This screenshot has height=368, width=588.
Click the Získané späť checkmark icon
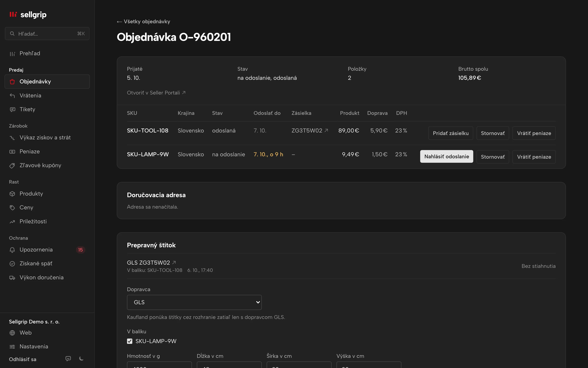tap(12, 264)
